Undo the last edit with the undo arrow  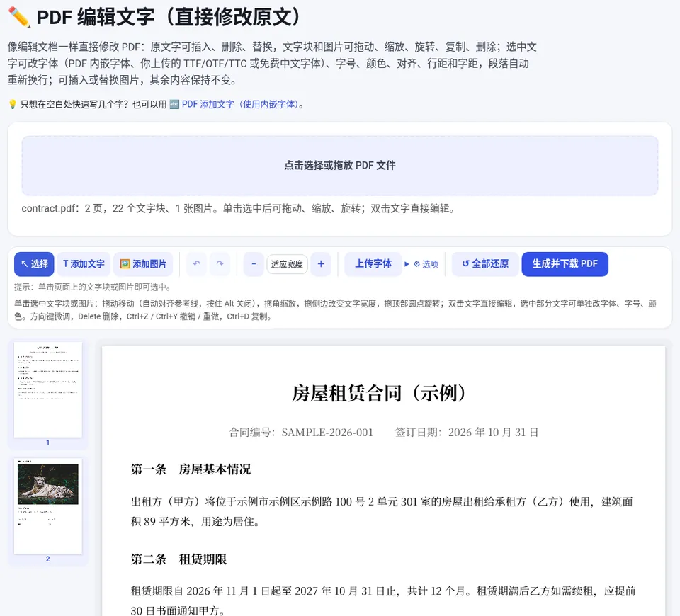196,264
